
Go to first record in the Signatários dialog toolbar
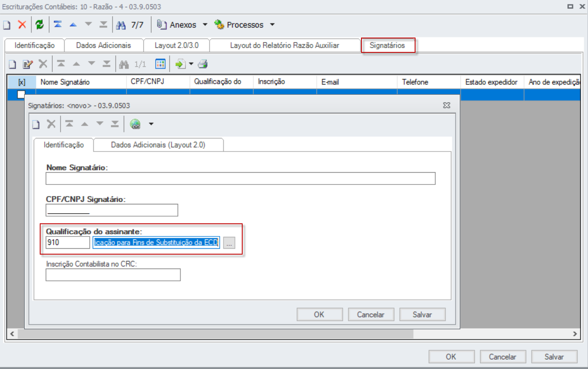[x=69, y=124]
